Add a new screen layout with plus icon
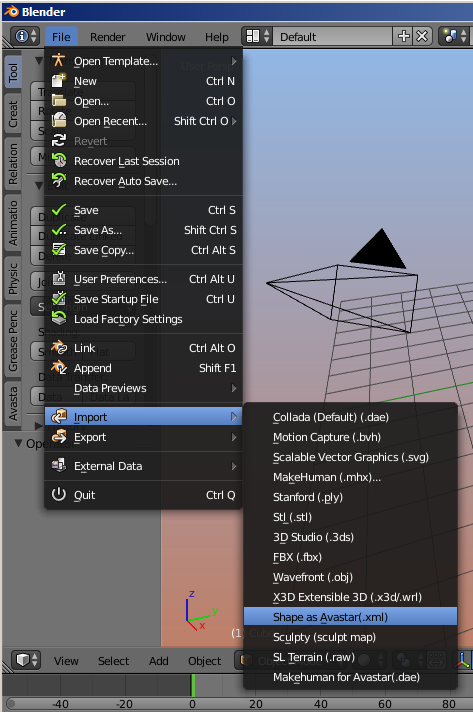The width and height of the screenshot is (473, 712). [403, 36]
